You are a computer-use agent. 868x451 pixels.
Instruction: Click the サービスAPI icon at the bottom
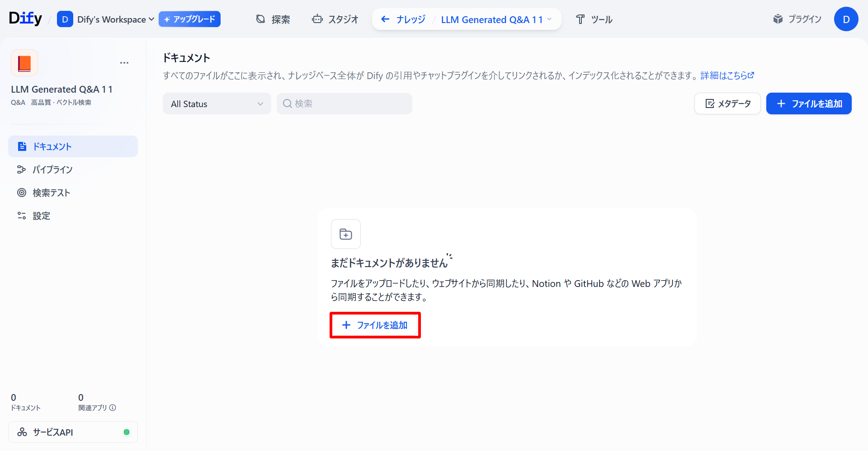22,432
